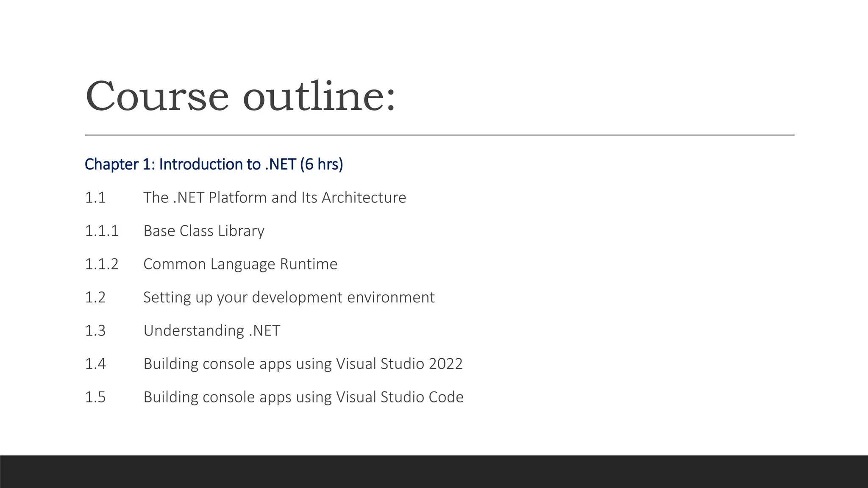Click the '1.1.1' subsection number

102,231
